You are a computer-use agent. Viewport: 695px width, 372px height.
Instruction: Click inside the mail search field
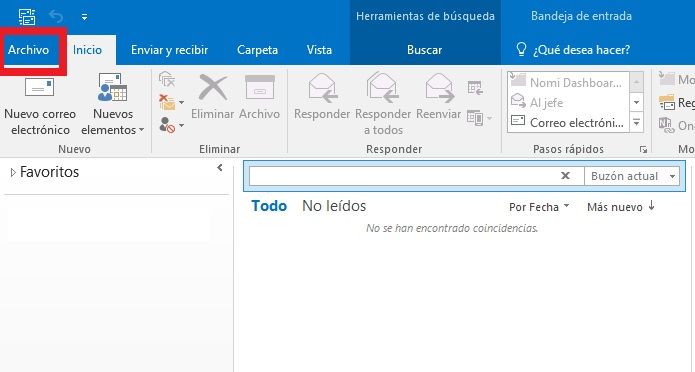pyautogui.click(x=403, y=176)
